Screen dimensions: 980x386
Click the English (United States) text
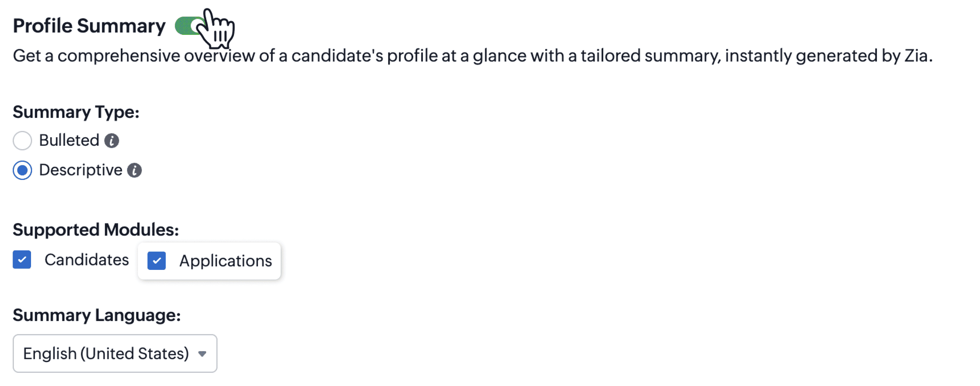point(106,353)
